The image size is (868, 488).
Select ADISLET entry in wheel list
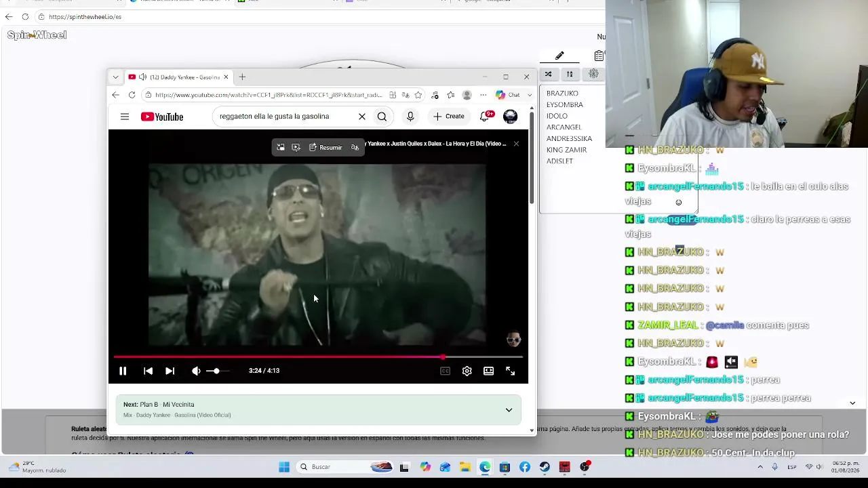(559, 161)
